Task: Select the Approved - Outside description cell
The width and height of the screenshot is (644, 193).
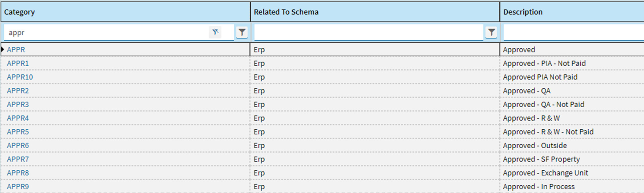Action: point(572,145)
